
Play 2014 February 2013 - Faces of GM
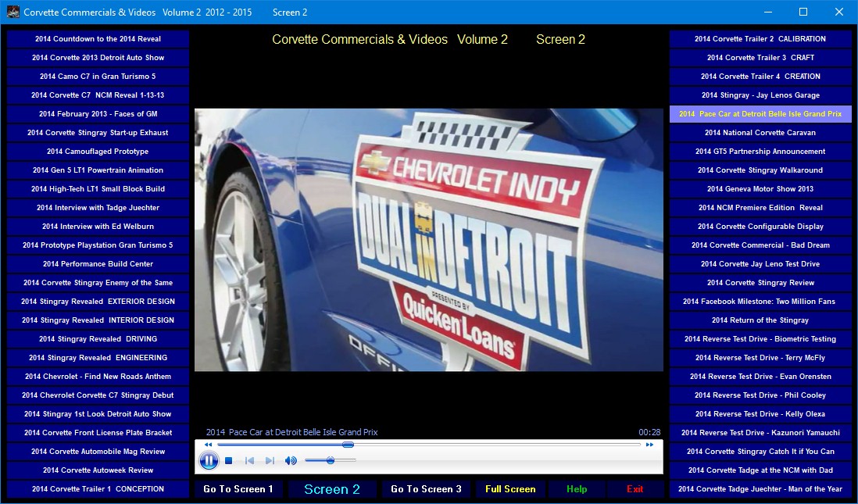coord(98,114)
